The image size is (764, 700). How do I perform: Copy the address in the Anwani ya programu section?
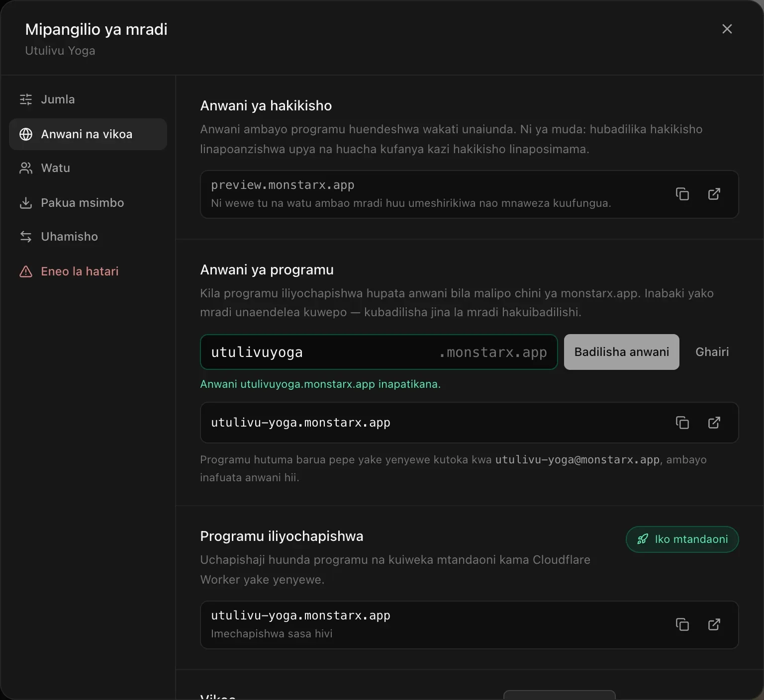tap(682, 423)
